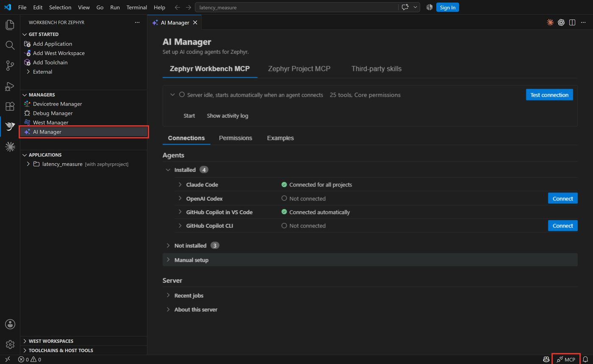Collapse the server status chevron
Screen dimensions: 593x364
pos(172,95)
